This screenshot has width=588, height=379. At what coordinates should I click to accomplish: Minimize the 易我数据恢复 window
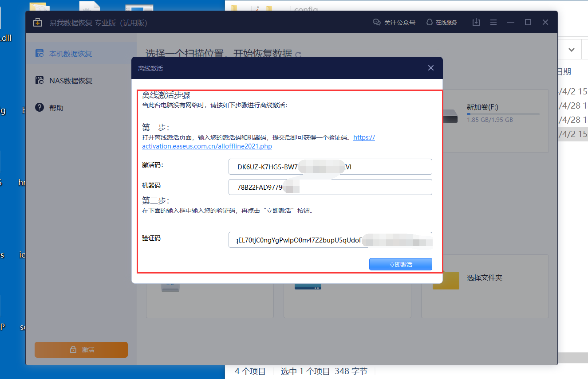tap(511, 22)
